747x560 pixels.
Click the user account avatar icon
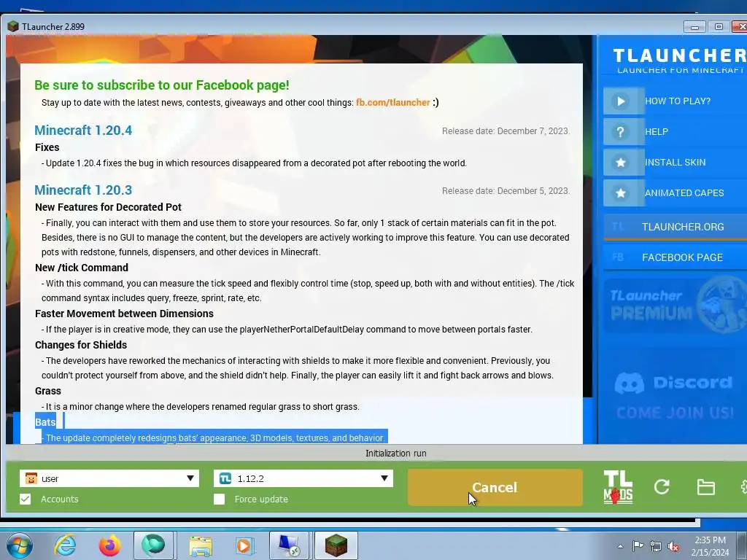(31, 478)
